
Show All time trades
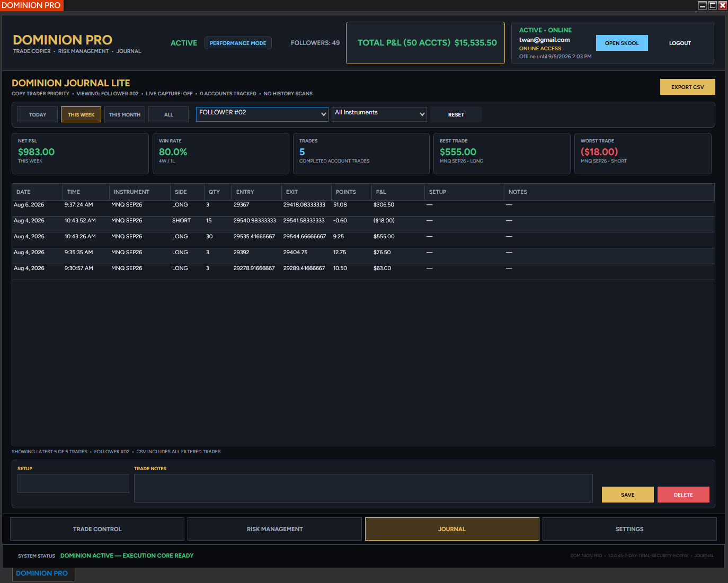(x=168, y=114)
